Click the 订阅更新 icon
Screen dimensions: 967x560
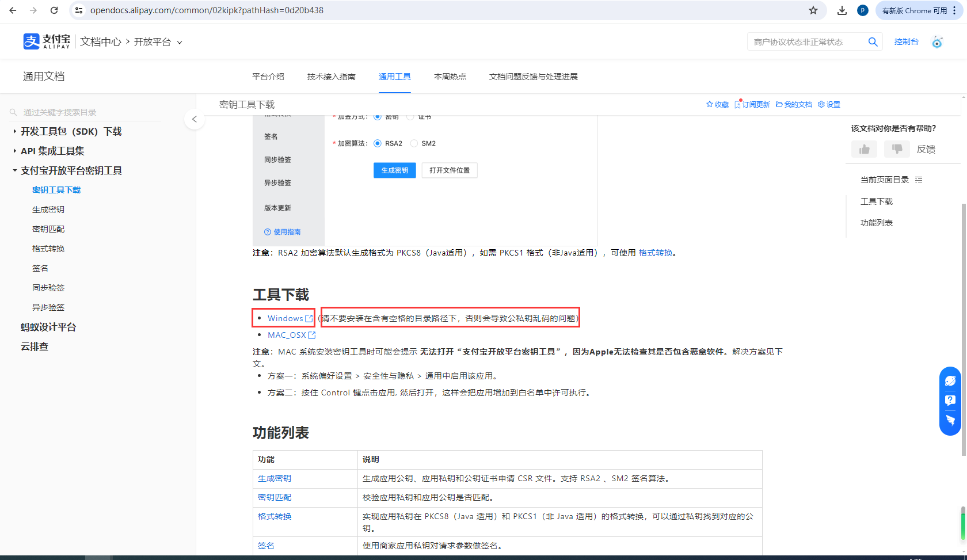[x=737, y=104]
